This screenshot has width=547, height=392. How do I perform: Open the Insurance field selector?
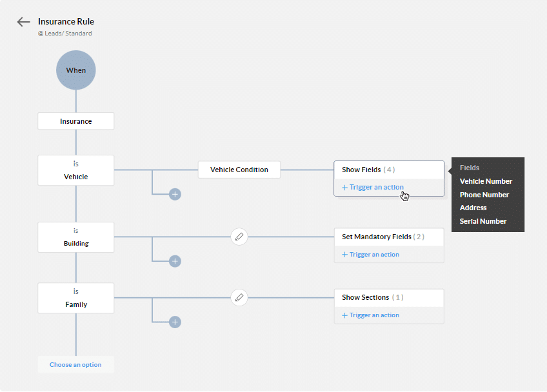click(75, 121)
